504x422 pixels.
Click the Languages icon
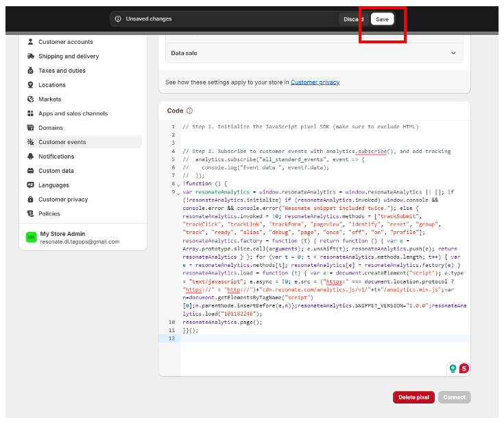coord(31,185)
